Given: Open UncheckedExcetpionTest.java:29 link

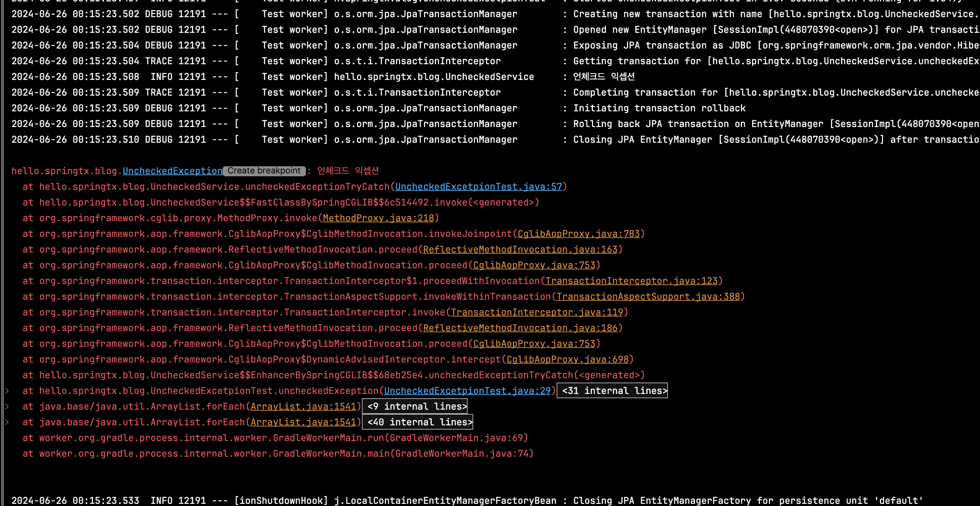Looking at the screenshot, I should coord(467,391).
